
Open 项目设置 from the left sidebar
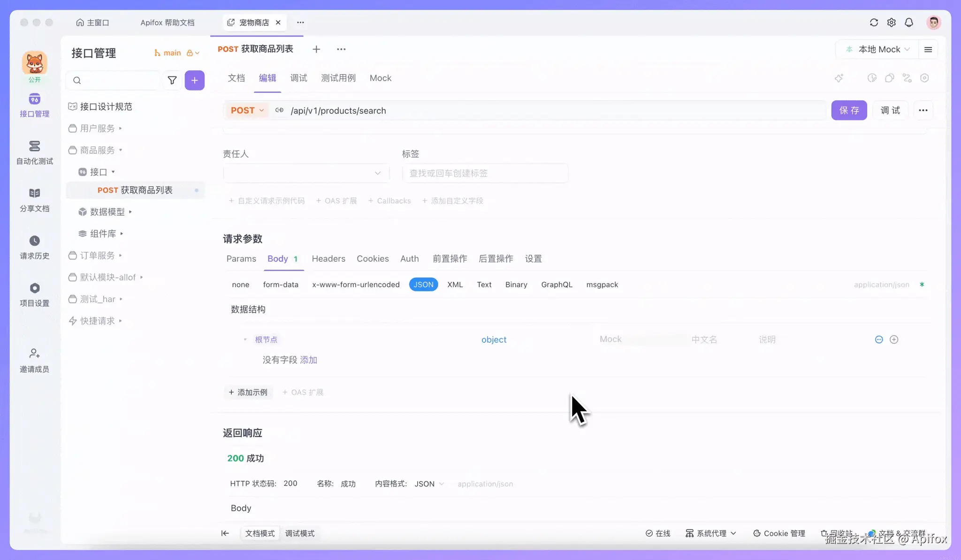coord(34,288)
